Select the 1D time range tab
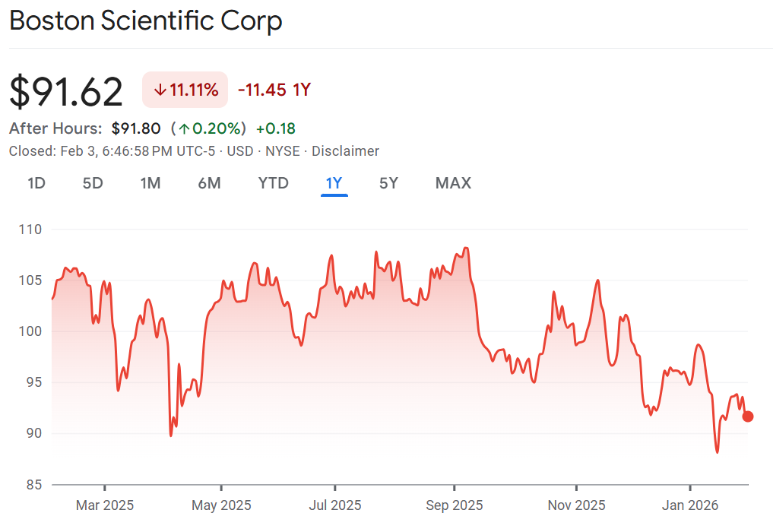The height and width of the screenshot is (532, 773). pyautogui.click(x=36, y=183)
